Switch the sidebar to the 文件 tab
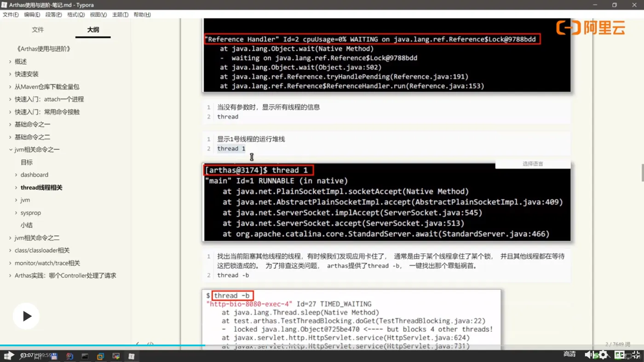Image resolution: width=644 pixels, height=362 pixels. 38,29
